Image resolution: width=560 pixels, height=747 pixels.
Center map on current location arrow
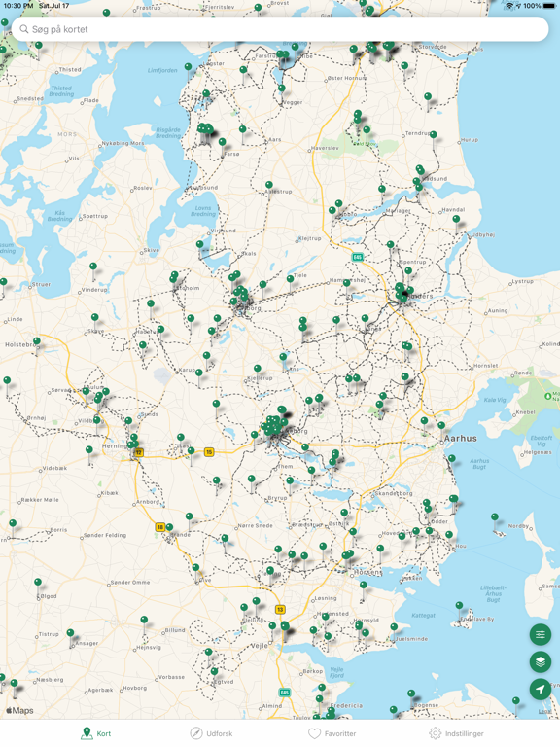coord(540,689)
